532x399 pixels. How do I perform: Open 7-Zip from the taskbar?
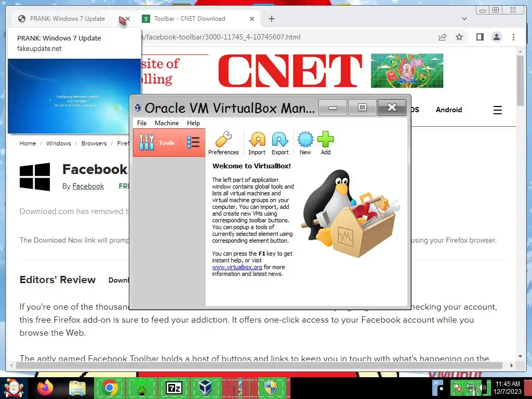pos(174,388)
